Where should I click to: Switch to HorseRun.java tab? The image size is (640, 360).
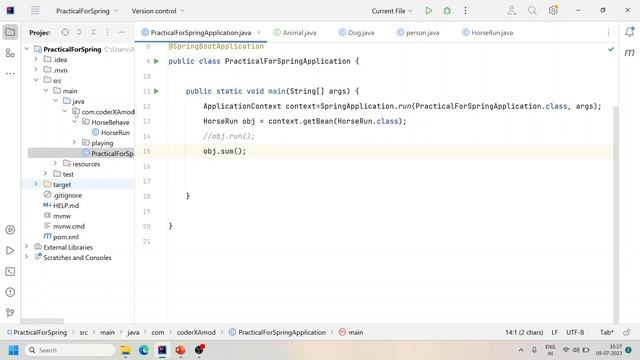pos(487,33)
